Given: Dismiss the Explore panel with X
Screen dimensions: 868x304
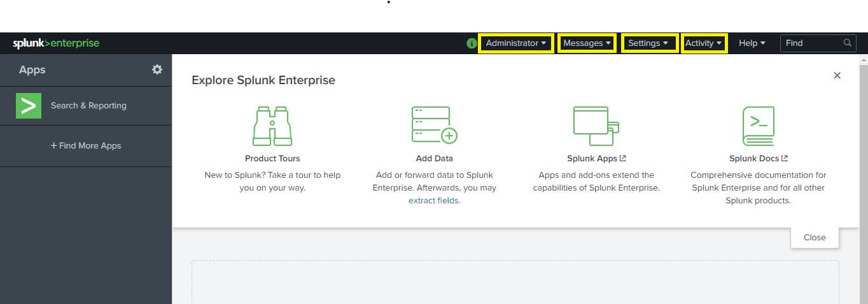Looking at the screenshot, I should point(837,75).
